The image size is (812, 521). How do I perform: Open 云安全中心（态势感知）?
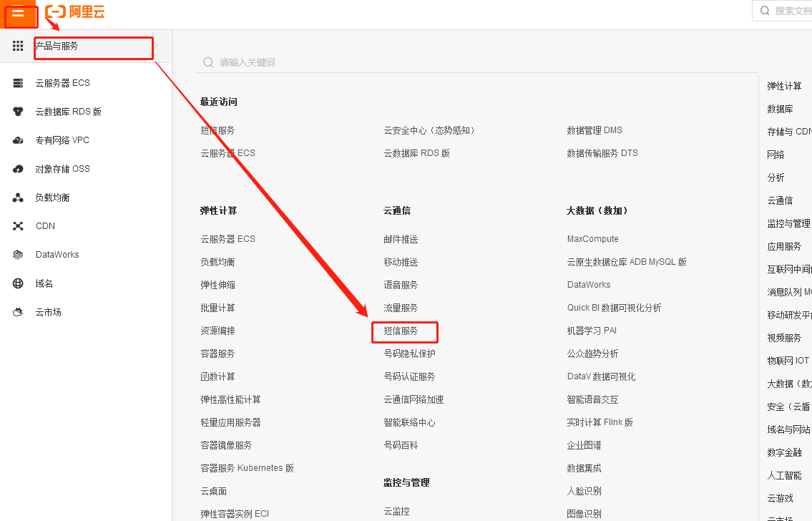click(429, 130)
